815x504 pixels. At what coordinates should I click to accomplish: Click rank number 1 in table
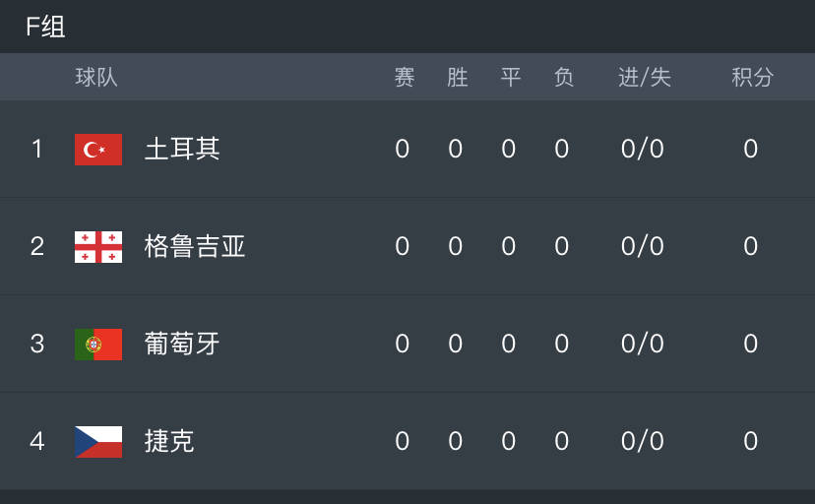[36, 149]
